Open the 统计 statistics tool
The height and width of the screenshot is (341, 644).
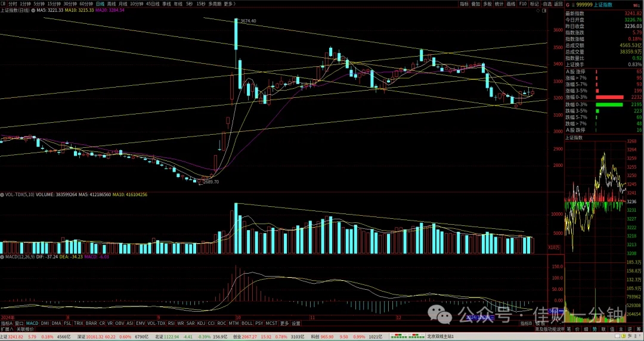[499, 4]
